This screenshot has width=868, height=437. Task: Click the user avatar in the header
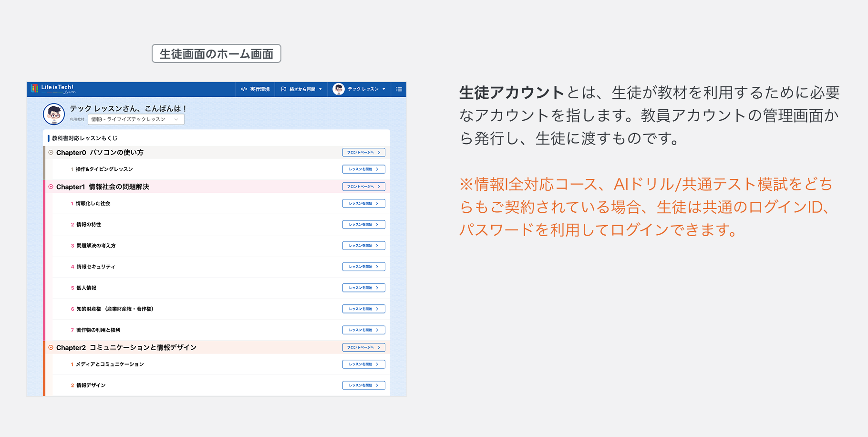click(x=339, y=89)
